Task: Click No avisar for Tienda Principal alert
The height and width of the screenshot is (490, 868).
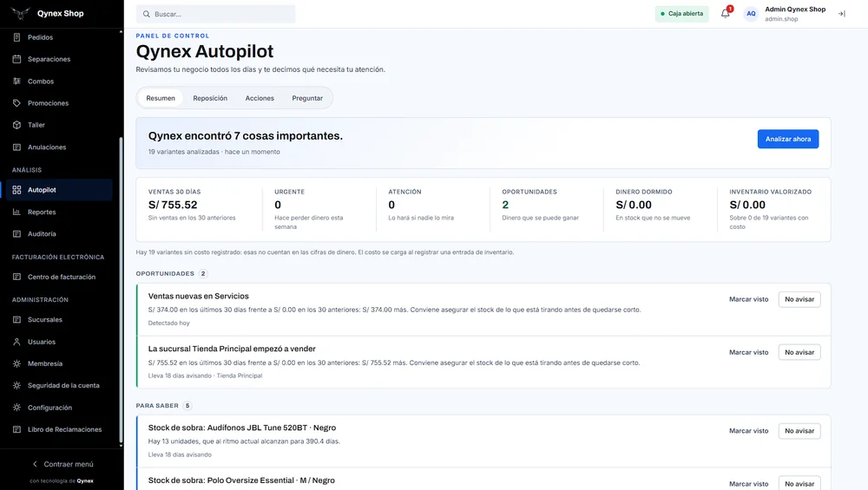Action: [x=799, y=352]
